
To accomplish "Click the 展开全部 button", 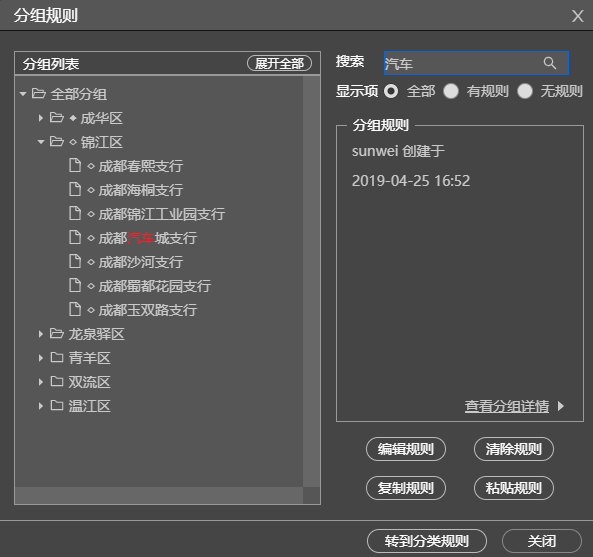I will pos(279,63).
